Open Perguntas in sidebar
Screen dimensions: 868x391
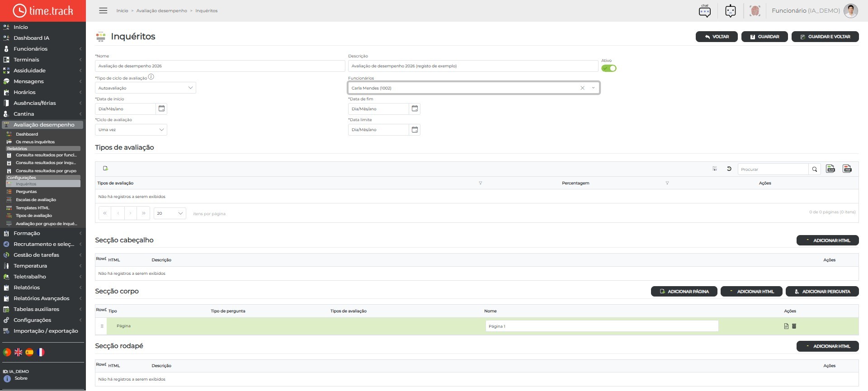coord(26,192)
